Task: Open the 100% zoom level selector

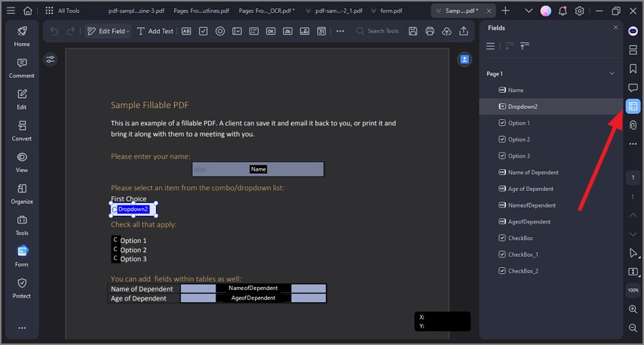Action: [x=633, y=291]
